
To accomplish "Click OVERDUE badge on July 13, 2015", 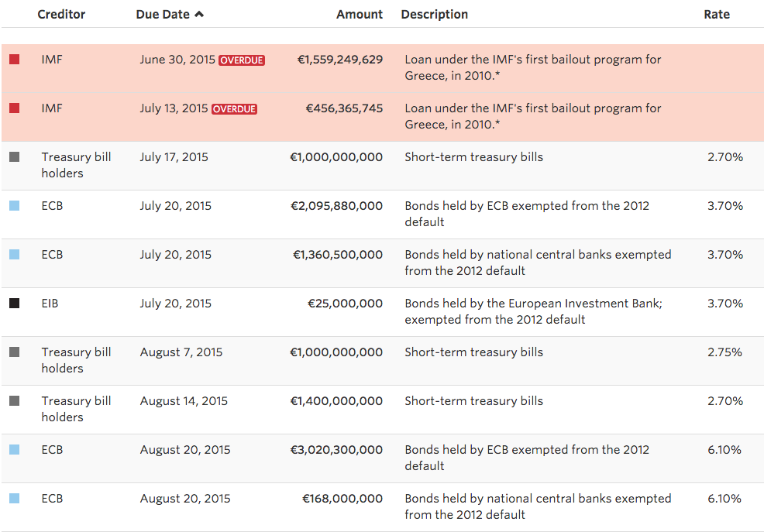I will 234,109.
